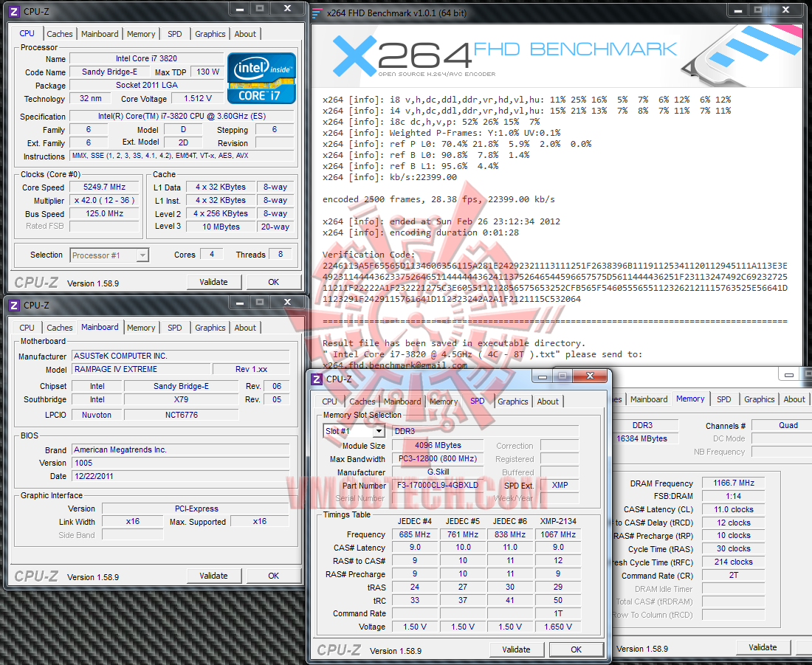This screenshot has height=665, width=812.
Task: Switch to SPD tab in top CPU-Z window
Action: [175, 34]
